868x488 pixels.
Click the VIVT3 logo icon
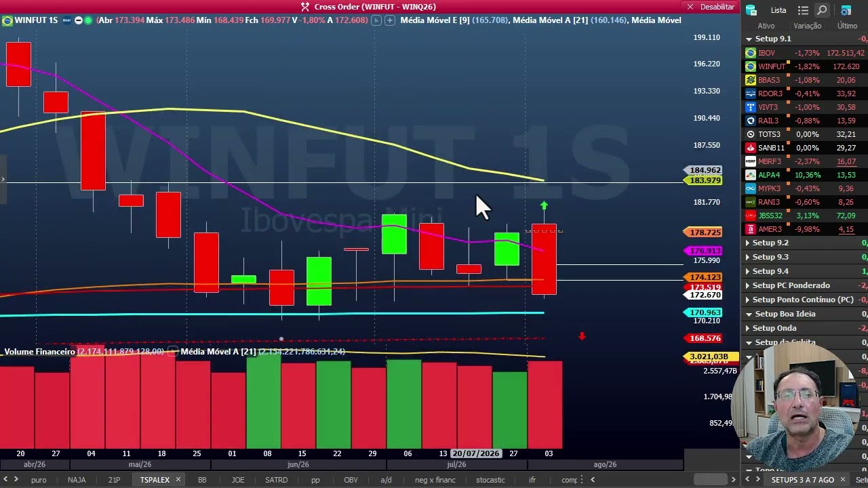(x=750, y=107)
